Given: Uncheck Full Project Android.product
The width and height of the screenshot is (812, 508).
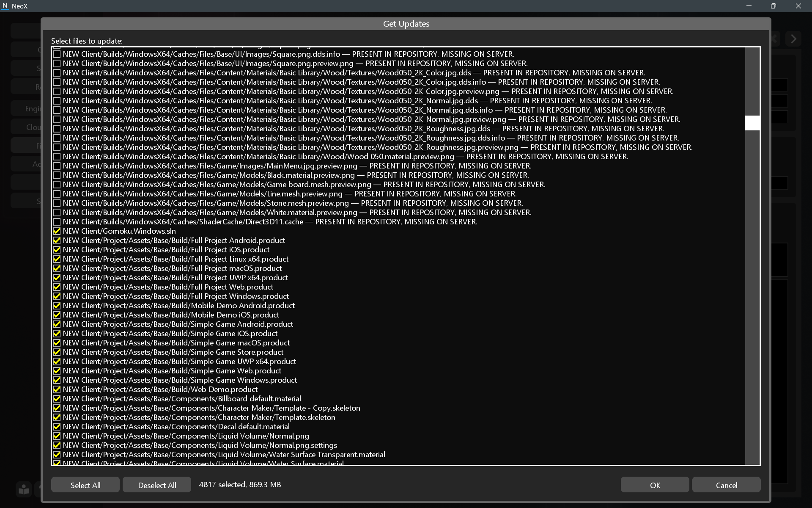Looking at the screenshot, I should coord(57,240).
